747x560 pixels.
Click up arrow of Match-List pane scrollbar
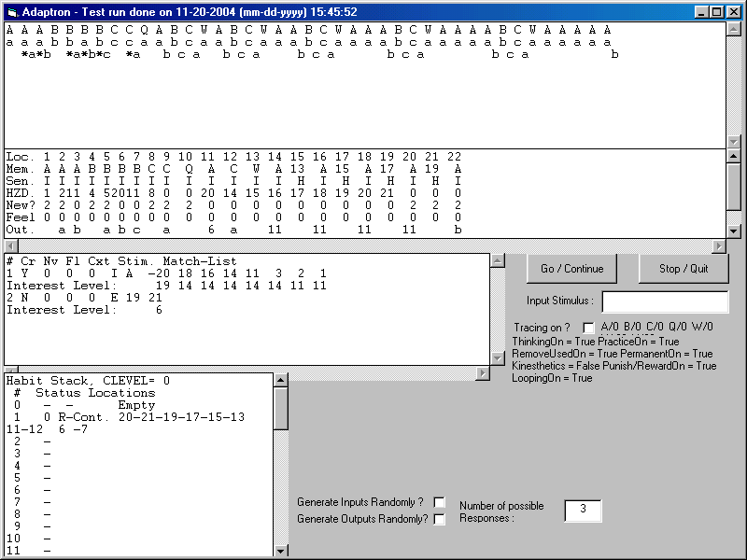[498, 261]
